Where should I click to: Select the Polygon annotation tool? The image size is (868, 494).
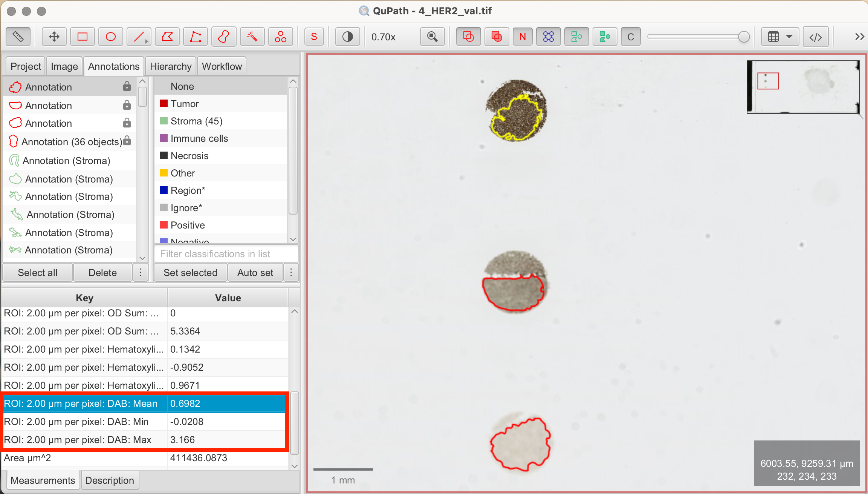167,37
